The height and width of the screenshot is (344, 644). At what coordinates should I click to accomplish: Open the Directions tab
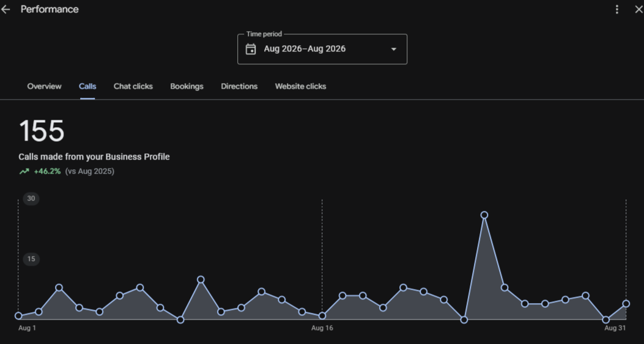pos(239,86)
